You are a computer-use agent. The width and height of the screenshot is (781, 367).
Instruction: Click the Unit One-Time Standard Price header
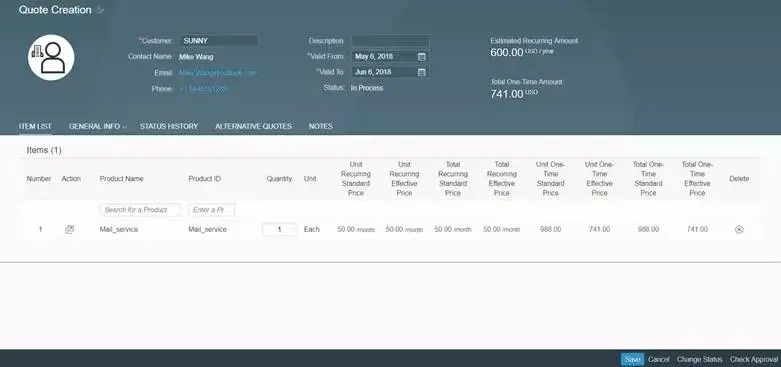click(550, 179)
